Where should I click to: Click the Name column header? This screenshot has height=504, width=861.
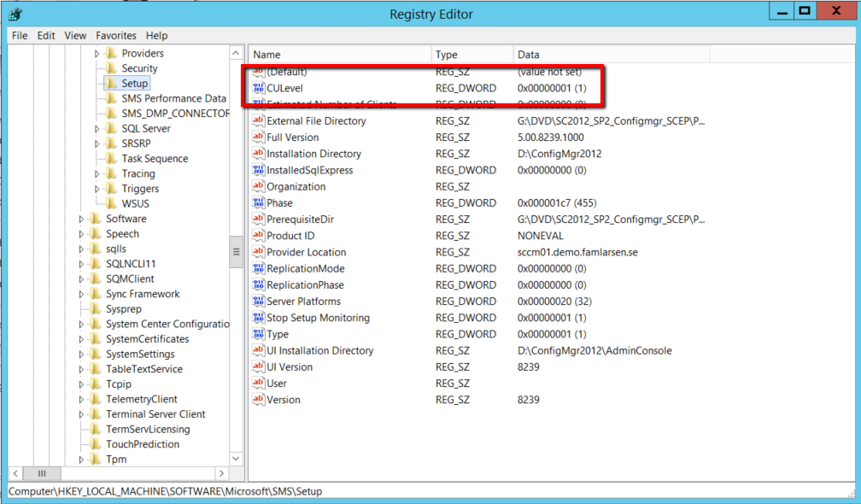pyautogui.click(x=339, y=55)
